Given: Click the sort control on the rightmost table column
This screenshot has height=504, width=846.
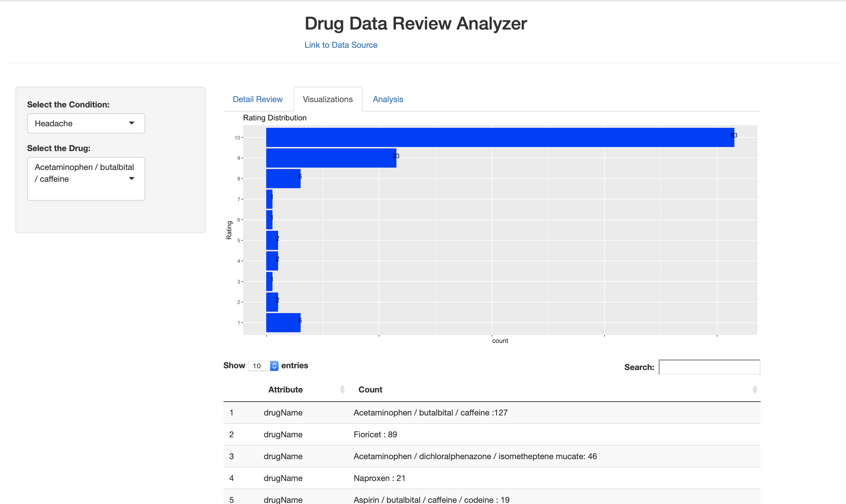Looking at the screenshot, I should tap(754, 389).
